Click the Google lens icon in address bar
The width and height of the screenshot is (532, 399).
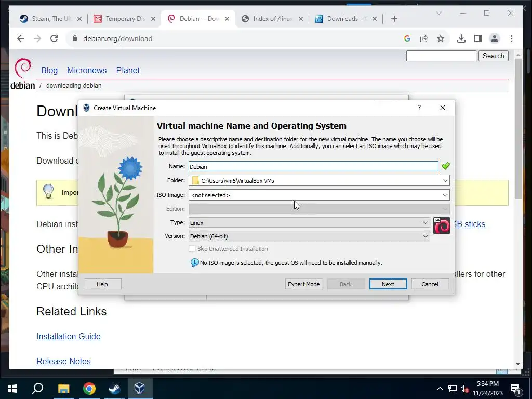[x=407, y=38]
